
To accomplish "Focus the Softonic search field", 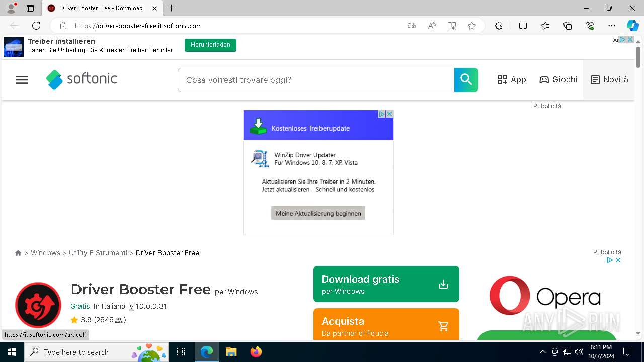I will tap(316, 80).
